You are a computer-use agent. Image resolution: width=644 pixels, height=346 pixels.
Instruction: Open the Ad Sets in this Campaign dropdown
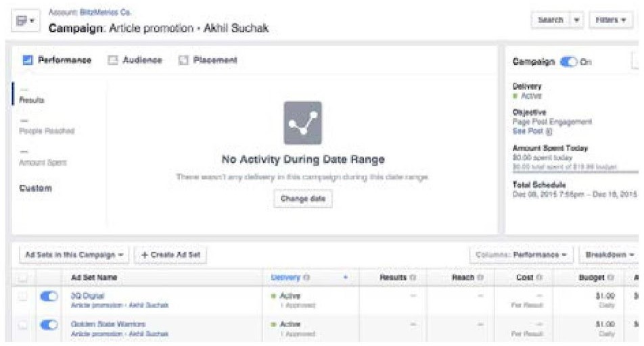coord(74,255)
